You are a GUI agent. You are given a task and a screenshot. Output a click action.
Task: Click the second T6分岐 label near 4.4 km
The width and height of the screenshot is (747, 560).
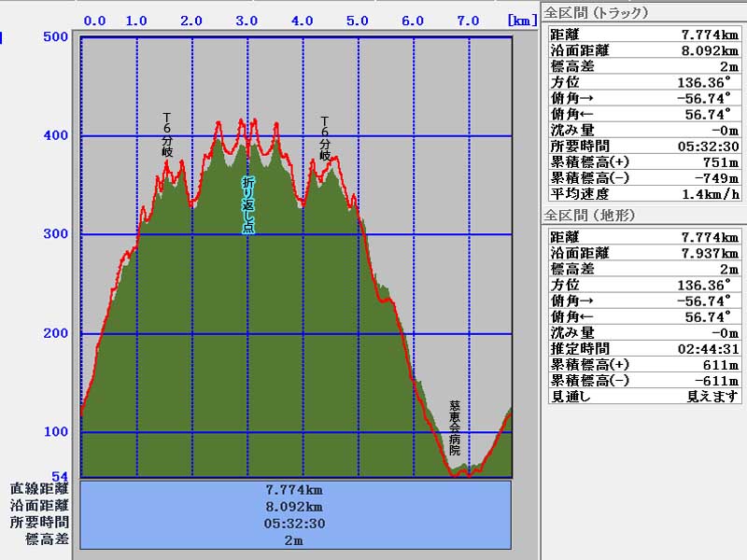[324, 139]
